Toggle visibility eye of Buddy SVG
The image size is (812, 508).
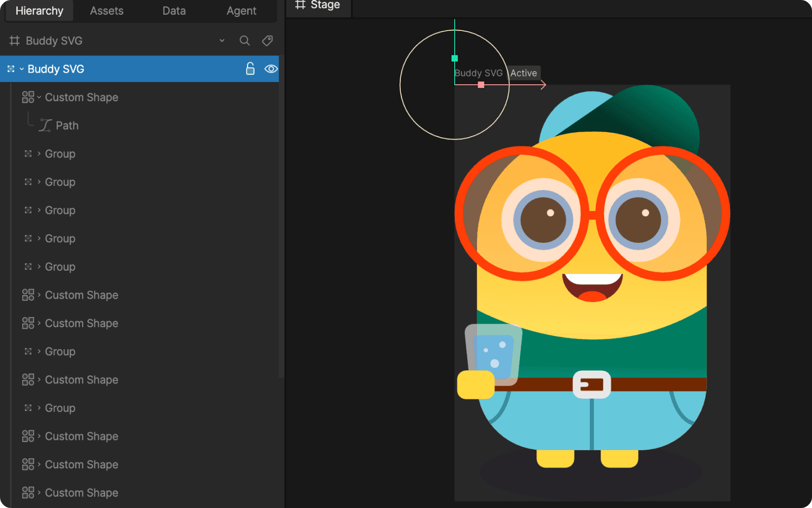coord(271,69)
